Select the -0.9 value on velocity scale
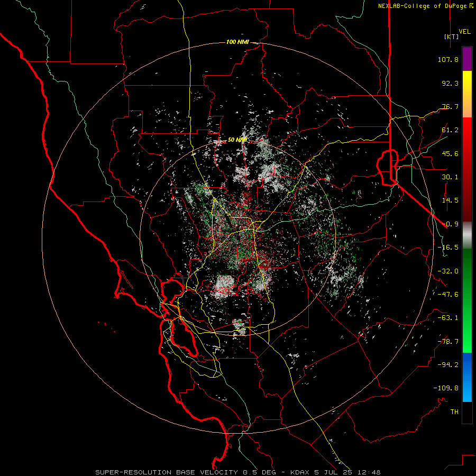Image resolution: width=476 pixels, height=476 pixels. 450,224
